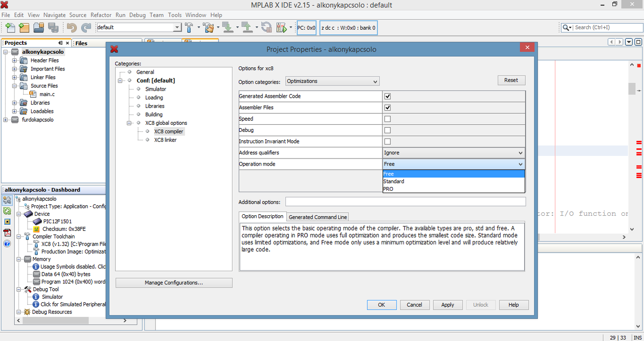
Task: Click the furdokapcsolo project chip icon
Action: (x=15, y=120)
